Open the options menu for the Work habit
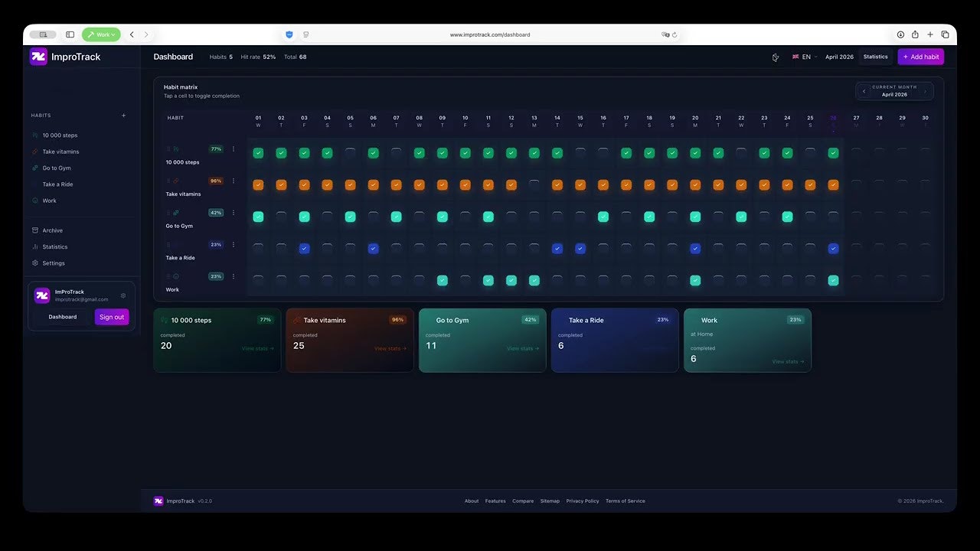Screen dimensions: 980x551 coord(234,276)
